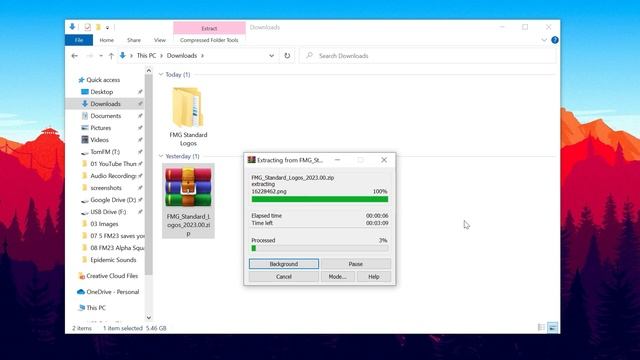Collapse the Yesterday (1) group
The image size is (640, 360).
tap(161, 156)
